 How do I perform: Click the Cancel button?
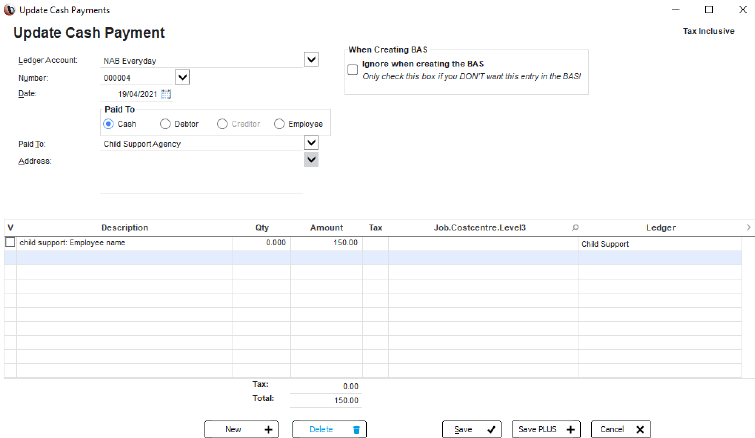621,429
